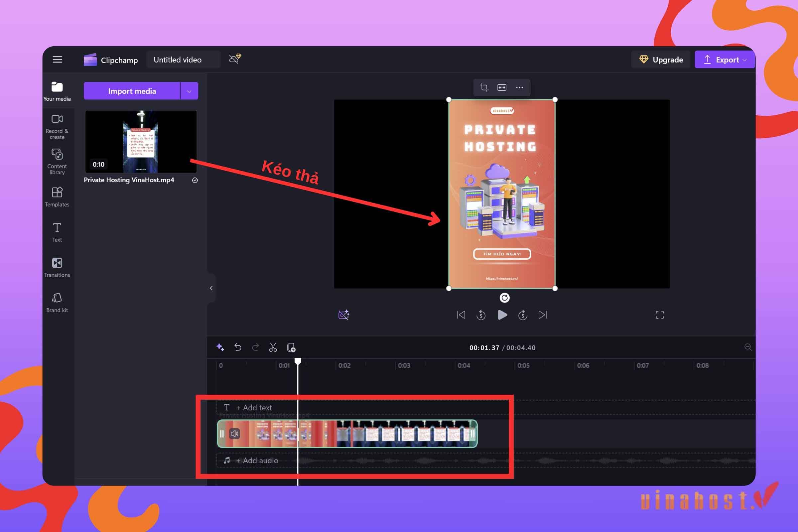Mute the clip audio speaker icon
798x532 pixels.
tap(234, 434)
